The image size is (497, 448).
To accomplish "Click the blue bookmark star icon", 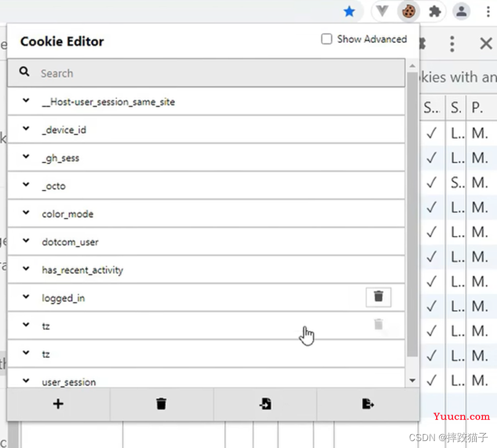I will (x=349, y=12).
